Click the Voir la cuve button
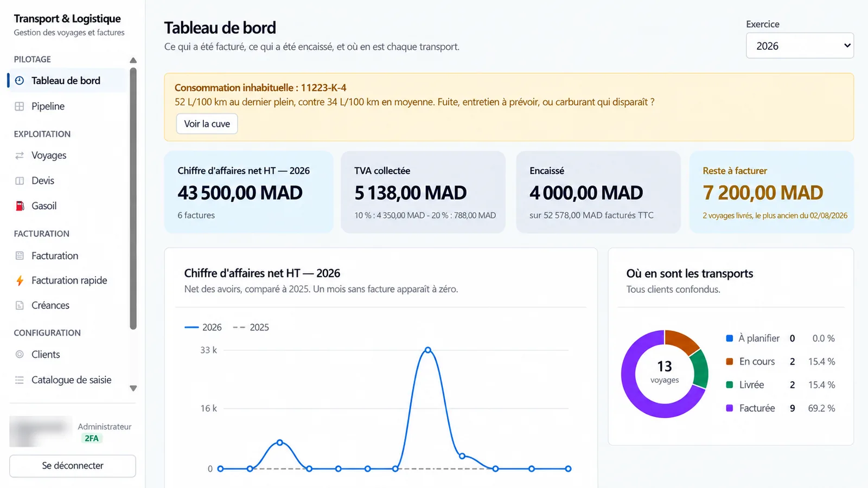Image resolution: width=868 pixels, height=488 pixels. pos(207,124)
